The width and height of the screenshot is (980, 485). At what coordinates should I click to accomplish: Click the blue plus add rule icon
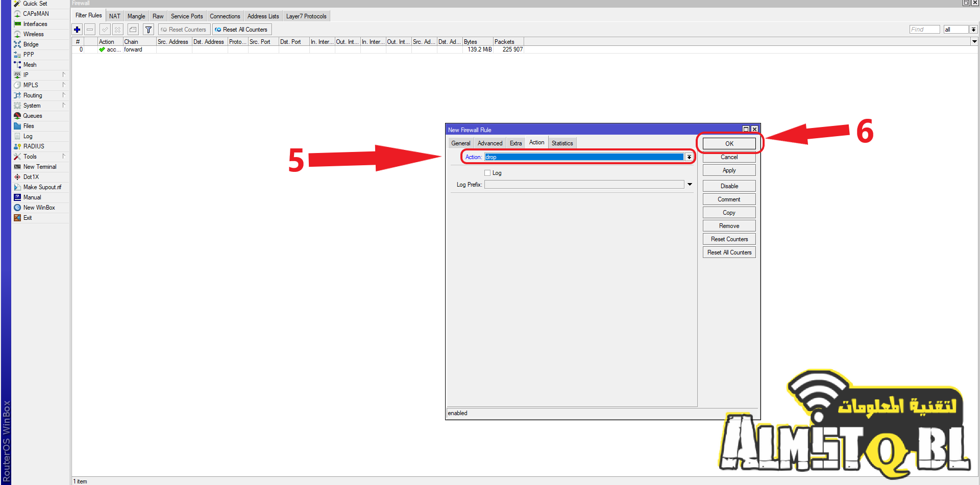click(x=77, y=30)
